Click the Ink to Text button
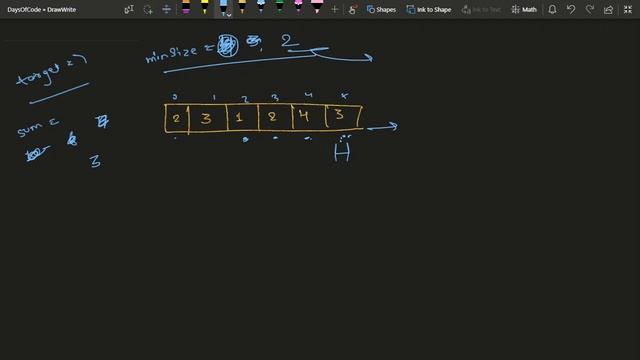Screen dimensions: 640x360 point(481,9)
